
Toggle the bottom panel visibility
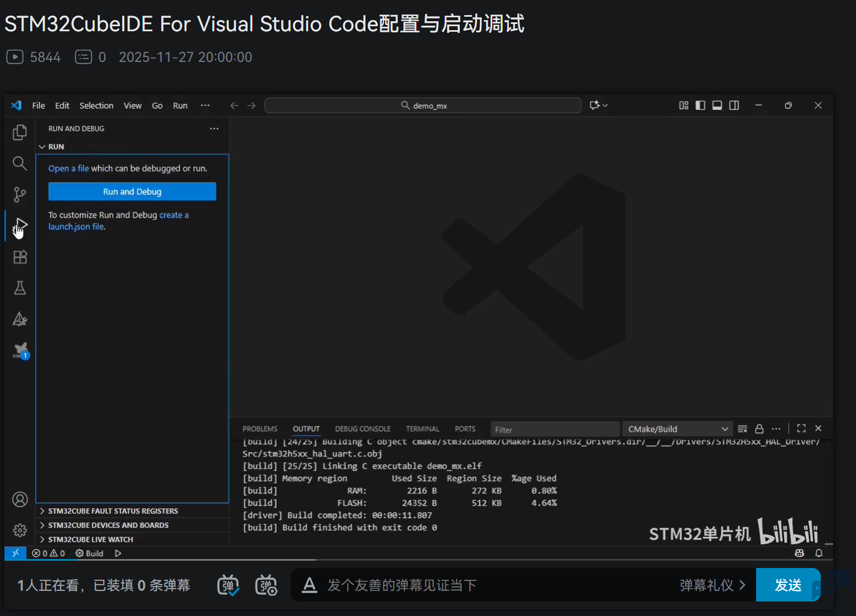coord(717,105)
